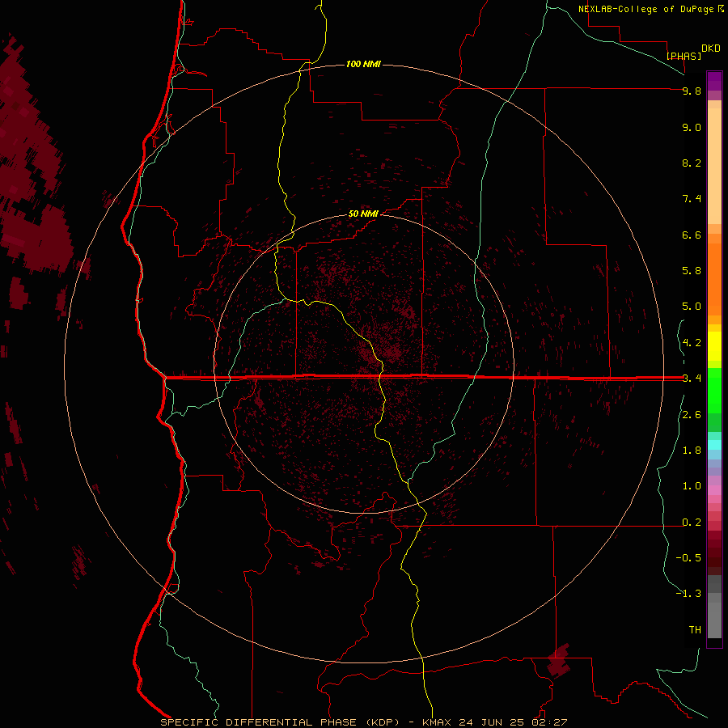Click the 8.2 scale value
728x728 pixels.
click(x=692, y=163)
